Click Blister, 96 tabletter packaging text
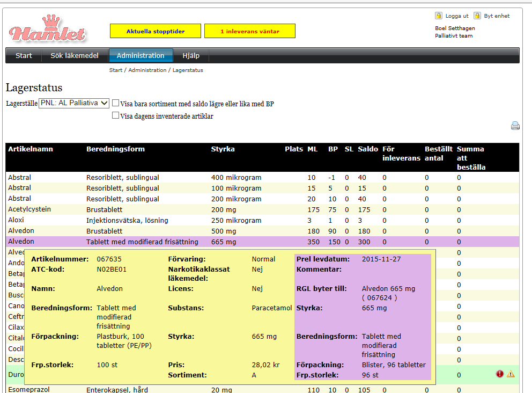Viewport: 532px width, 393px height. click(x=394, y=365)
